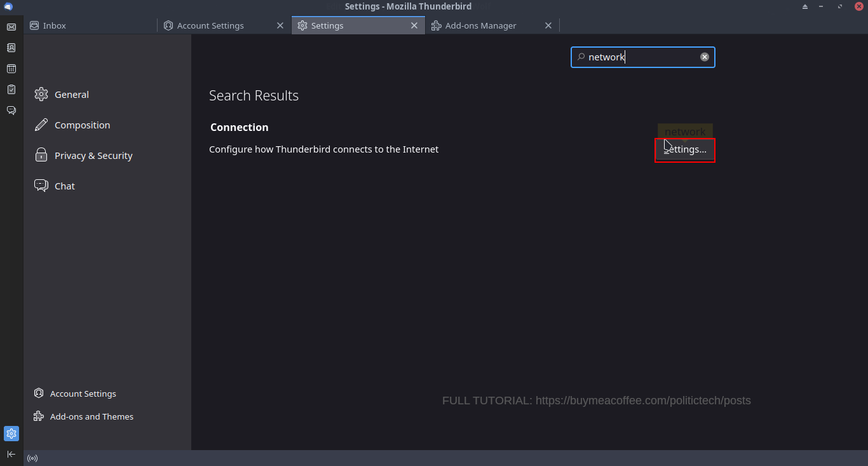The image size is (868, 466).
Task: Click the Settings gear in spaces toolbar
Action: coord(11,434)
